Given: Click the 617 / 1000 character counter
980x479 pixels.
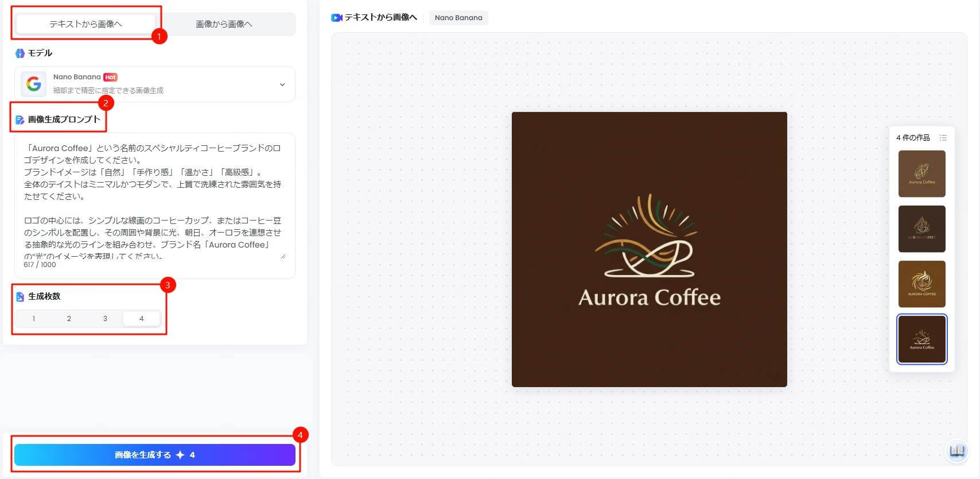Looking at the screenshot, I should click(x=40, y=265).
